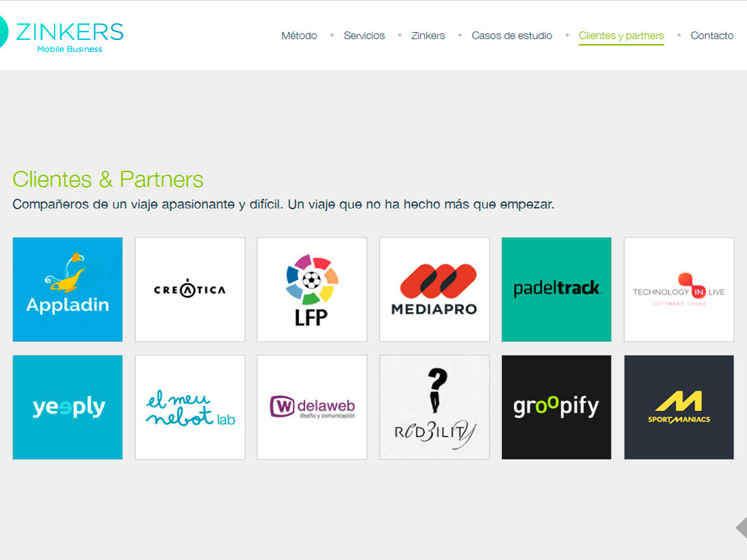
Task: Open the Appladin client logo tile
Action: click(x=68, y=290)
